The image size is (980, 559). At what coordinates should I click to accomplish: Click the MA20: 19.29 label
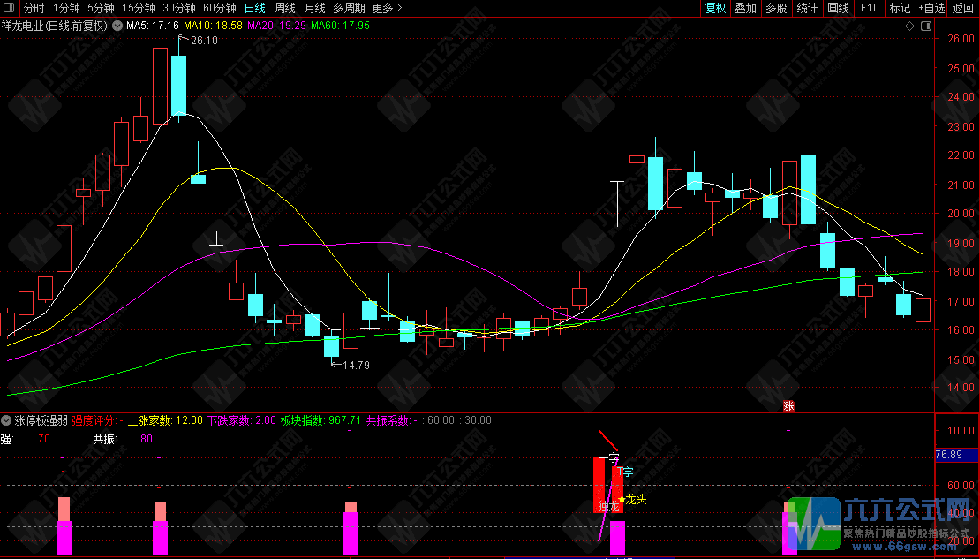pyautogui.click(x=277, y=26)
